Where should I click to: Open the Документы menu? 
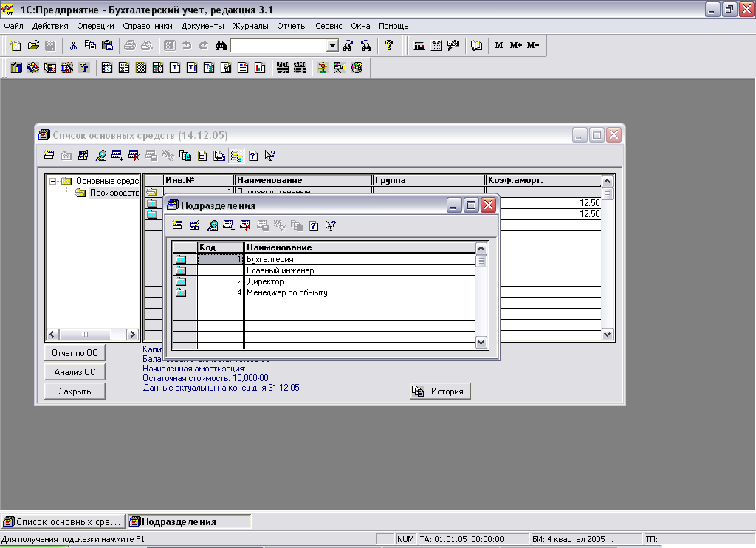202,26
